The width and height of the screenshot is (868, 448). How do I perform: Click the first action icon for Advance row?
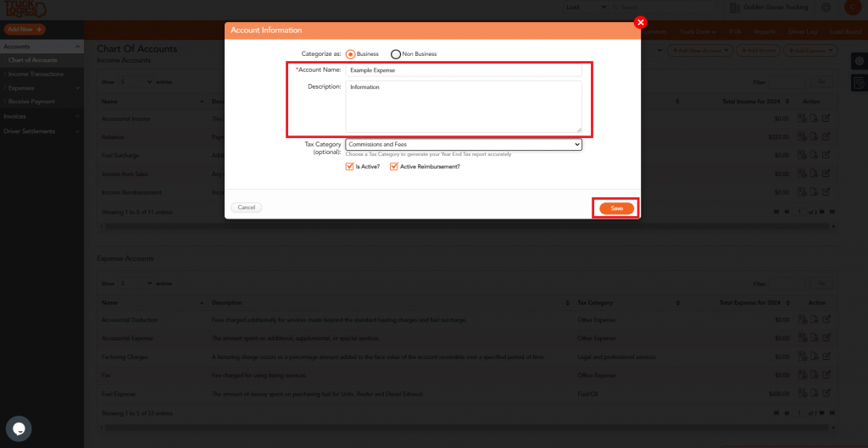point(802,136)
